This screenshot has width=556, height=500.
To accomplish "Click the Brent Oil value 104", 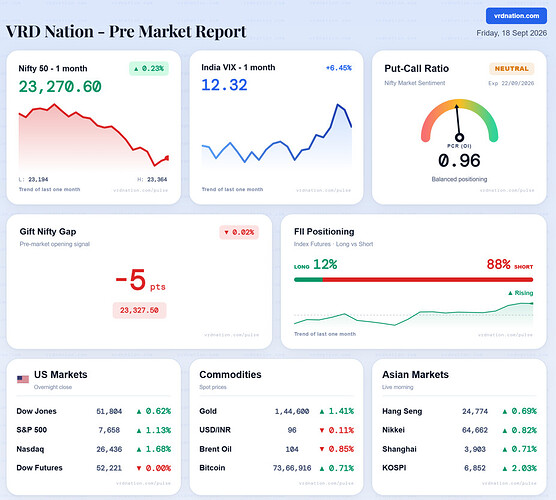I will point(292,449).
